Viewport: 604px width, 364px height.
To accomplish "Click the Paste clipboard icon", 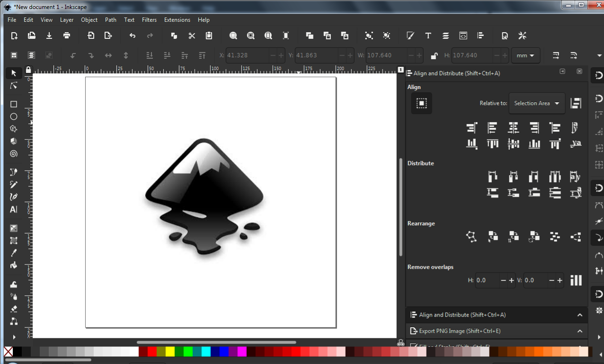I will pos(209,36).
